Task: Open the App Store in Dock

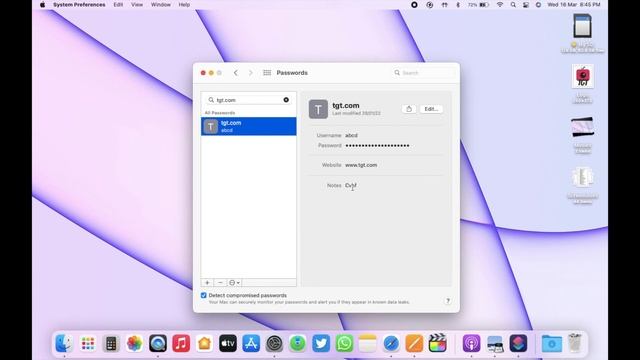Action: [251, 343]
